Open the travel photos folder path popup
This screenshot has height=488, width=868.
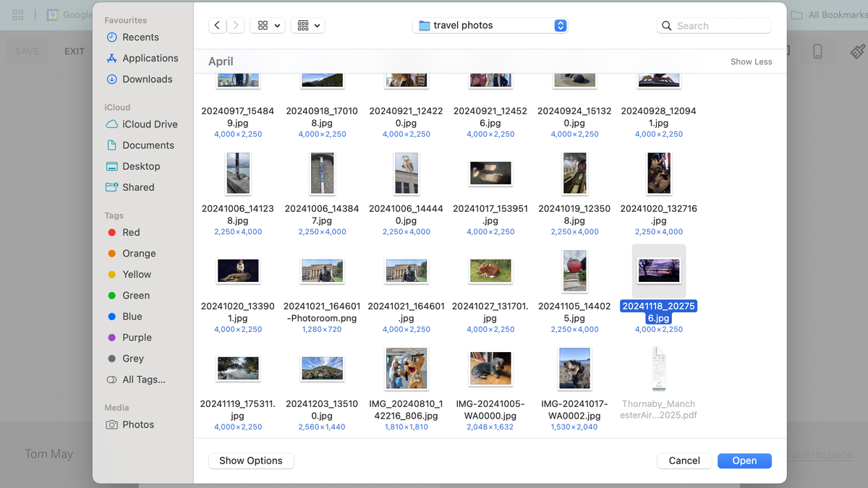click(490, 25)
